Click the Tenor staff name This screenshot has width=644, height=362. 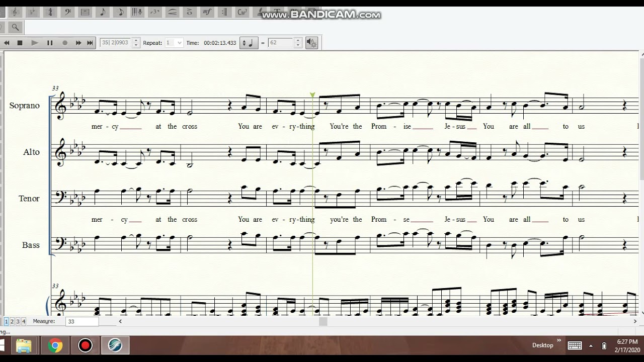click(x=29, y=199)
